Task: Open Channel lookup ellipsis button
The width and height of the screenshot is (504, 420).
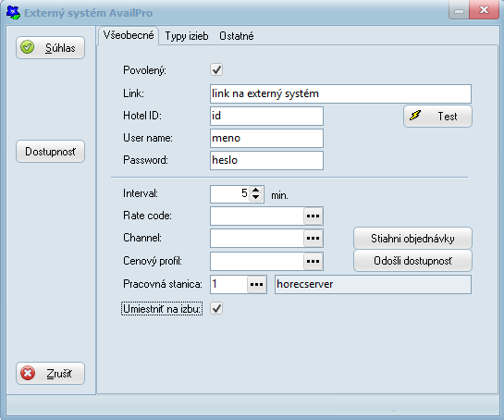Action: (x=313, y=239)
